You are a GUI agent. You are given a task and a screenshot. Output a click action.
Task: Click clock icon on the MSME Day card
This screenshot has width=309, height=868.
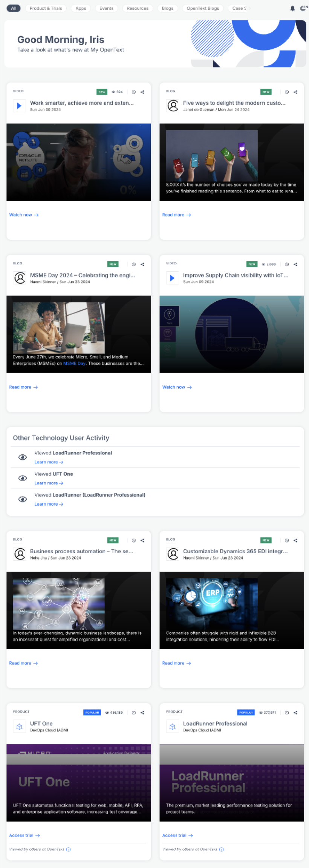(134, 264)
